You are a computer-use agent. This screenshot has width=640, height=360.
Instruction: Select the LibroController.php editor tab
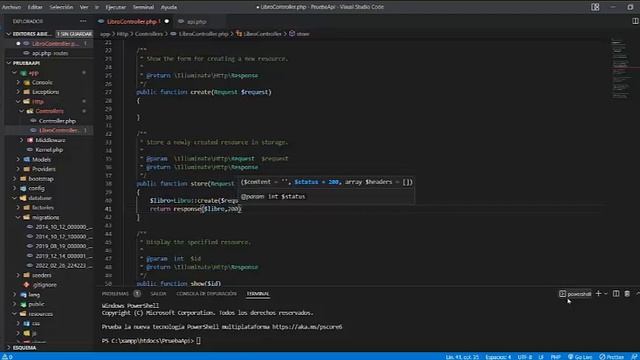[131, 22]
